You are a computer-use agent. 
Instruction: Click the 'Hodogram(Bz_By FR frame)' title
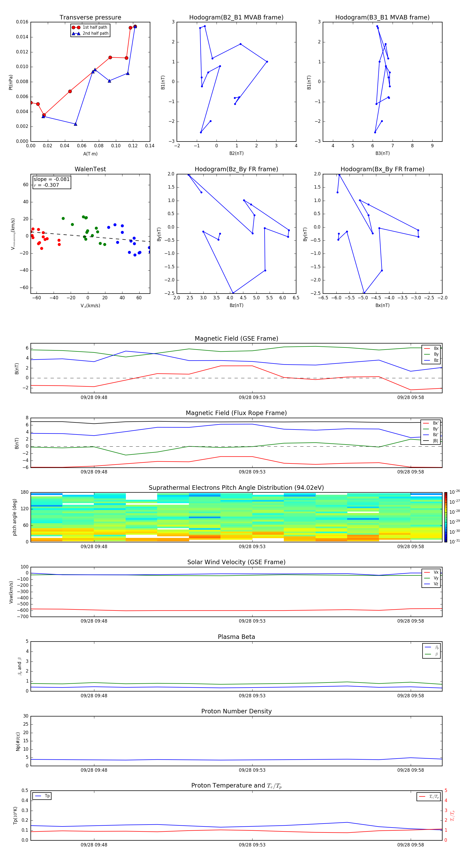pos(236,169)
